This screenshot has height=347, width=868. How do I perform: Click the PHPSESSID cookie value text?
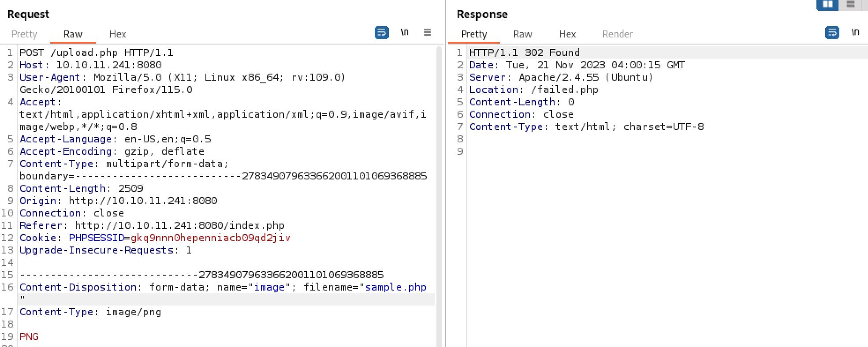pyautogui.click(x=210, y=238)
